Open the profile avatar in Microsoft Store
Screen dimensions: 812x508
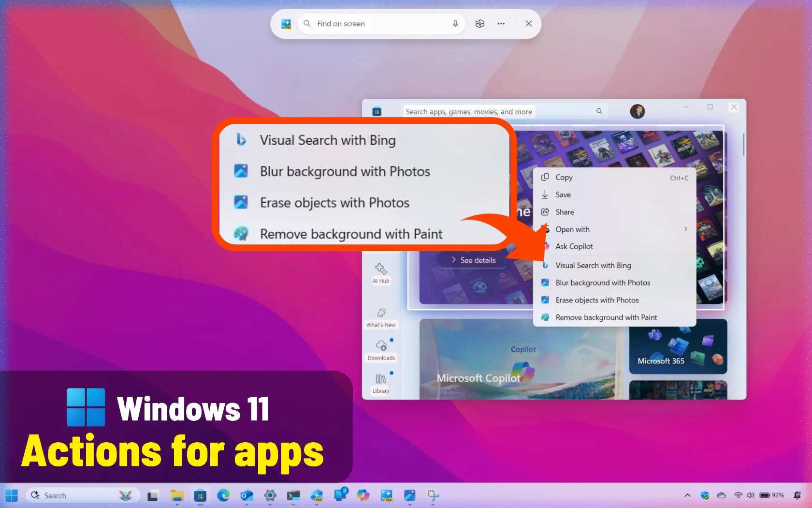[x=638, y=111]
